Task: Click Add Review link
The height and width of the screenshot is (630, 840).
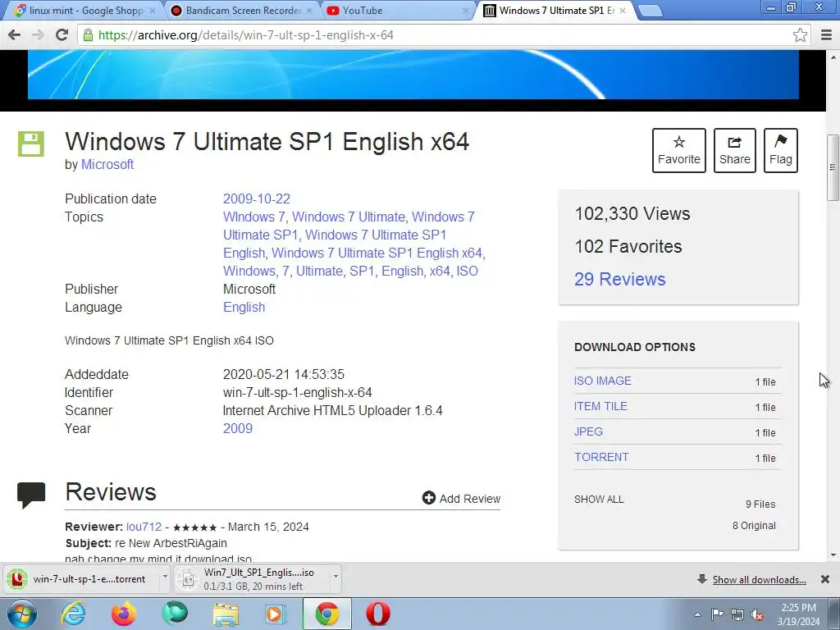Action: coord(470,499)
